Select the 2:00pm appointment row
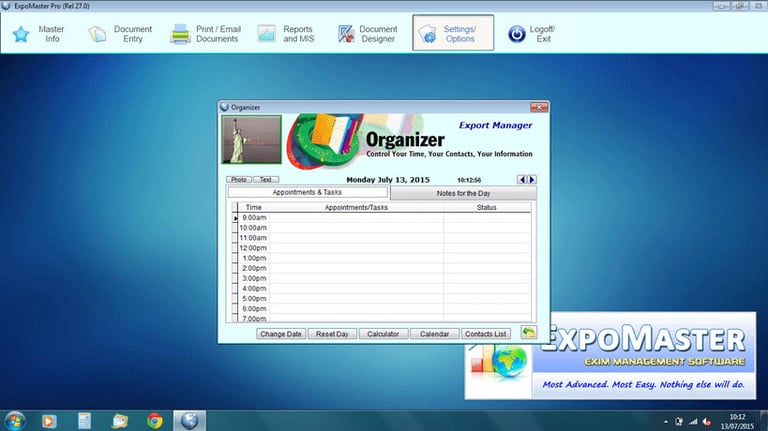The width and height of the screenshot is (768, 431). 381,268
